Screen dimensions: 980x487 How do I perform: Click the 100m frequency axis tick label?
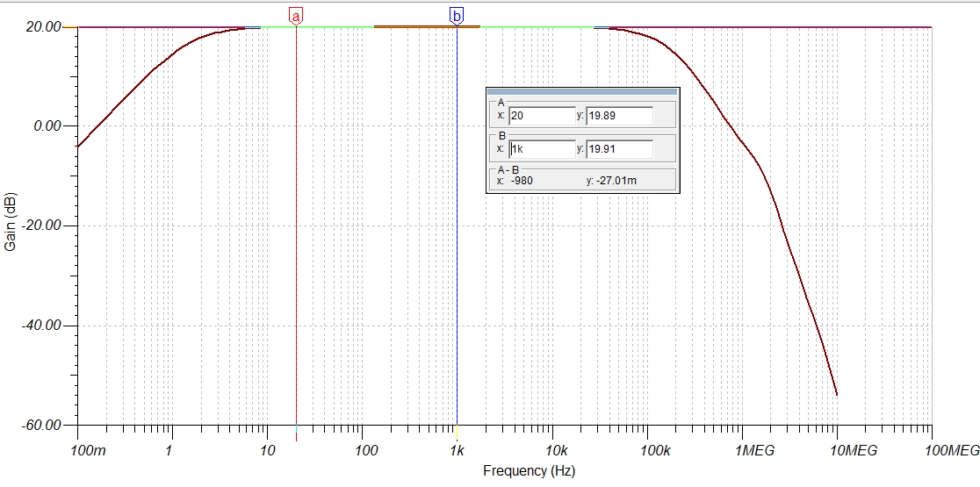90,451
